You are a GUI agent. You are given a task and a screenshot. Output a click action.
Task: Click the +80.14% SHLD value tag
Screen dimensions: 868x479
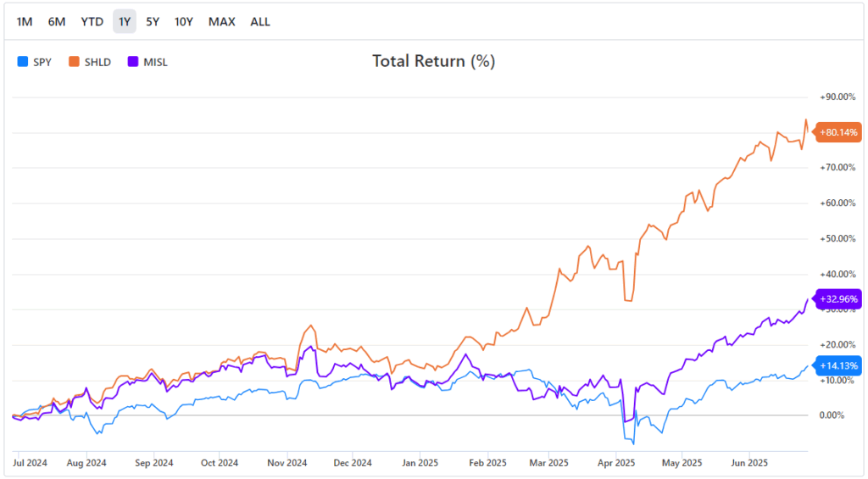pyautogui.click(x=837, y=132)
